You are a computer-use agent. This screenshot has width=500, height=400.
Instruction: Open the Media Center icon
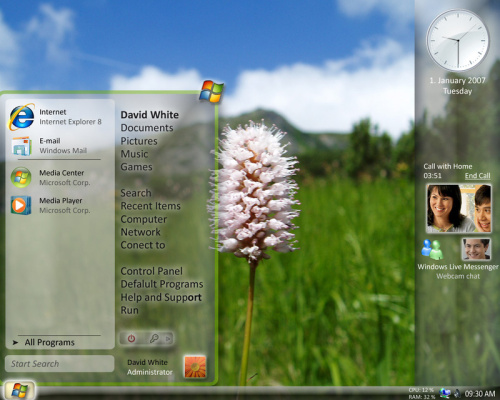21,177
